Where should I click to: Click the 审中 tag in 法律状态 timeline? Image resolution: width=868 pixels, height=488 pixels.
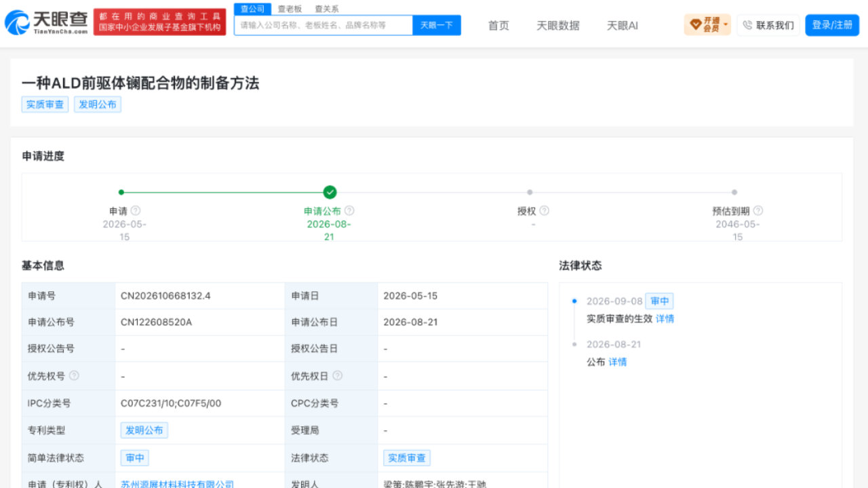pyautogui.click(x=659, y=301)
